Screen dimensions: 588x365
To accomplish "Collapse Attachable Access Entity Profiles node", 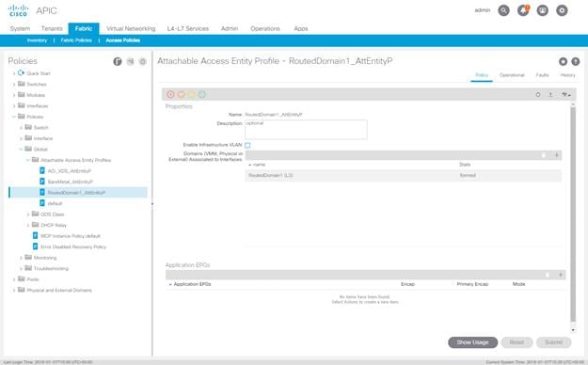I will (28, 160).
